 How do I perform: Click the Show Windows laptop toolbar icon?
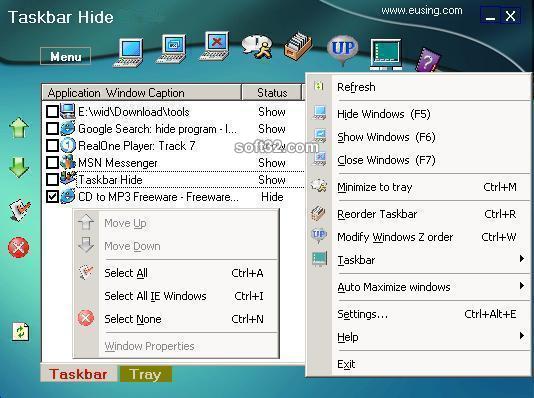172,49
